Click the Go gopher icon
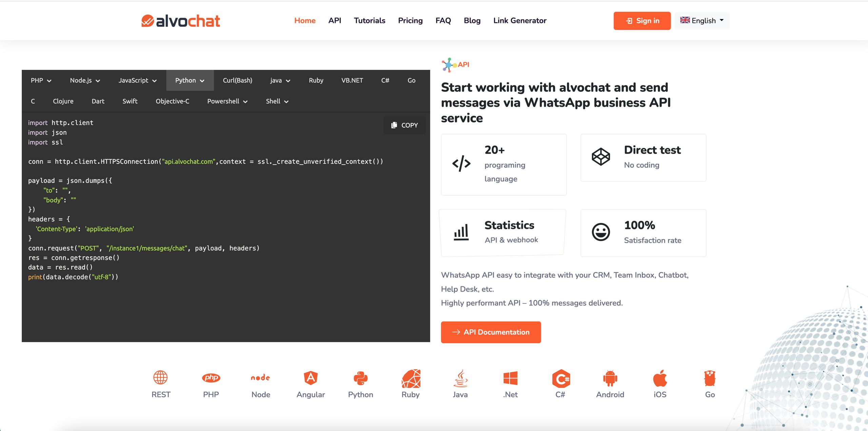This screenshot has height=431, width=868. coord(710,378)
